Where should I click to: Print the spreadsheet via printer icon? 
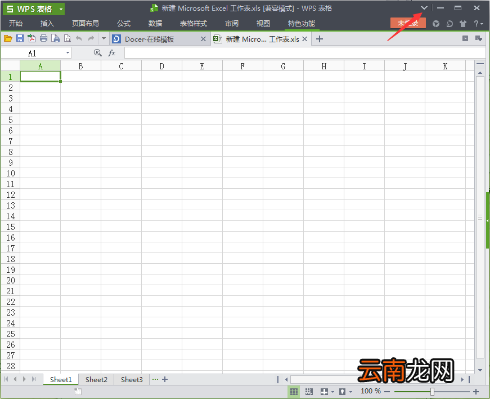[x=43, y=39]
